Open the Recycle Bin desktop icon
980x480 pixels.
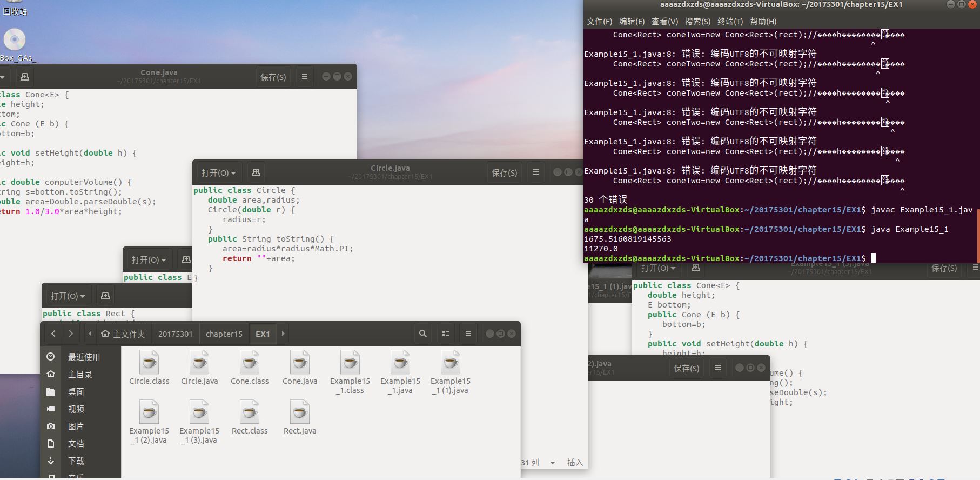[15, 8]
